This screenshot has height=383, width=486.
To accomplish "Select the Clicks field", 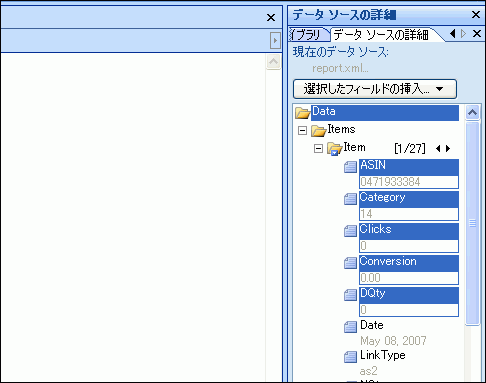I will pos(409,231).
